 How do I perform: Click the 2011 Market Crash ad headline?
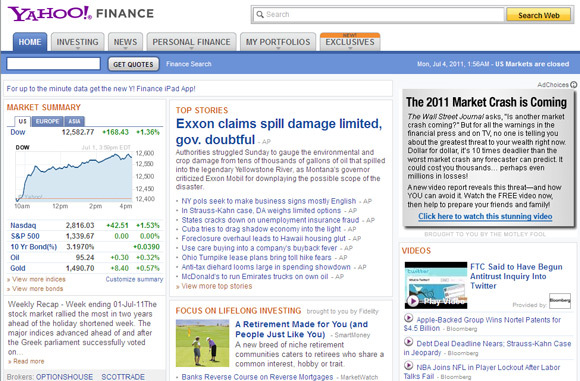point(486,102)
